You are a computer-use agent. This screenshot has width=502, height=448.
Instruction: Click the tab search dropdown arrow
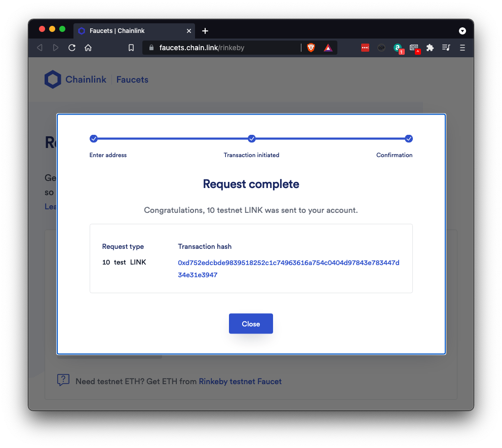(x=462, y=31)
